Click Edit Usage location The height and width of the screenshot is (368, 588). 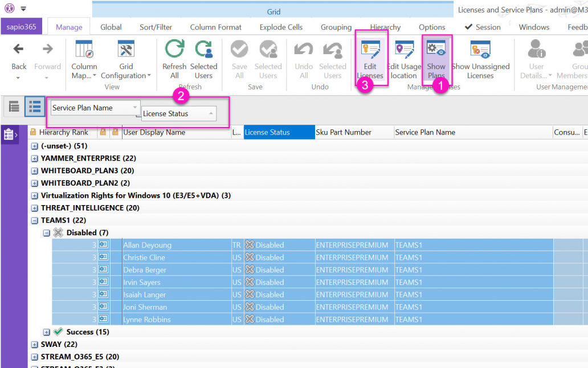(x=404, y=60)
